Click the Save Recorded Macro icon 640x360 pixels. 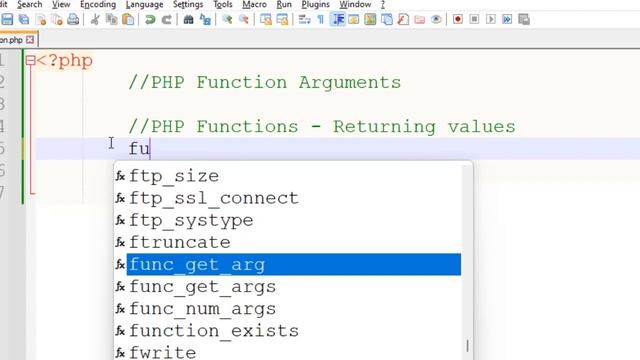click(524, 19)
